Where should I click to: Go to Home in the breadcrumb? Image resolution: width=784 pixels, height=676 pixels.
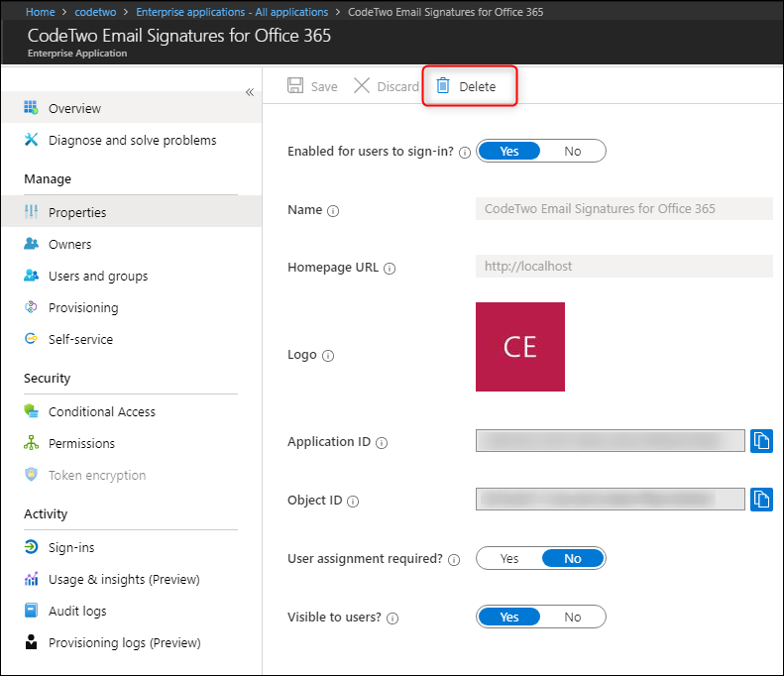40,12
